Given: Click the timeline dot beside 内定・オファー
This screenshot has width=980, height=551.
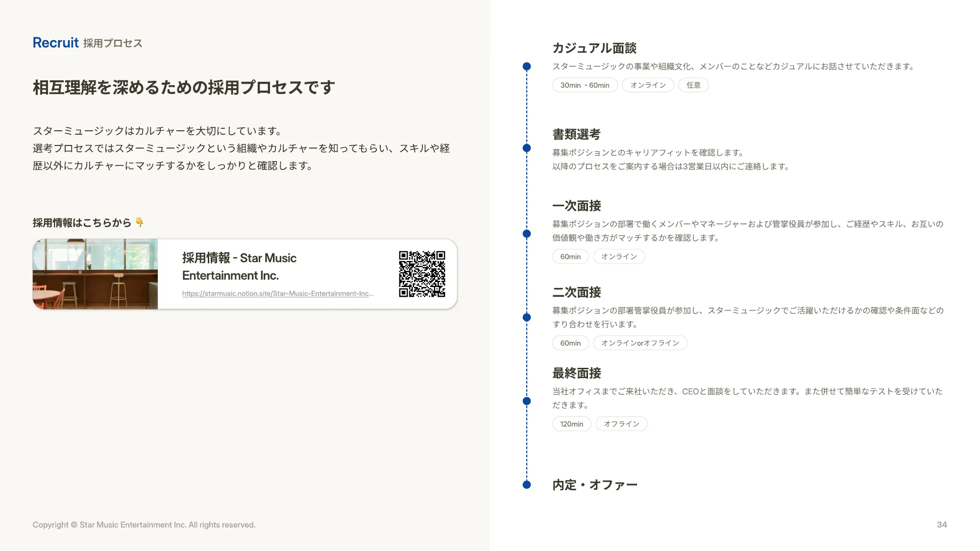Looking at the screenshot, I should point(527,485).
